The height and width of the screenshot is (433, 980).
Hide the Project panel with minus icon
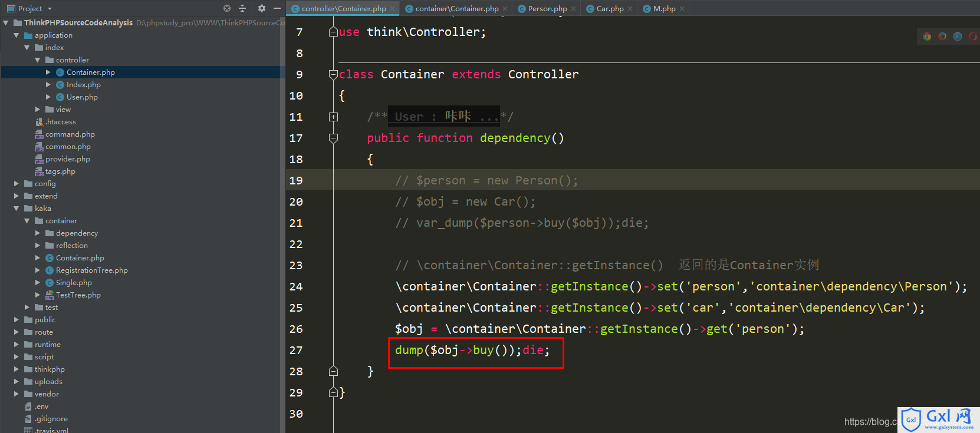277,8
